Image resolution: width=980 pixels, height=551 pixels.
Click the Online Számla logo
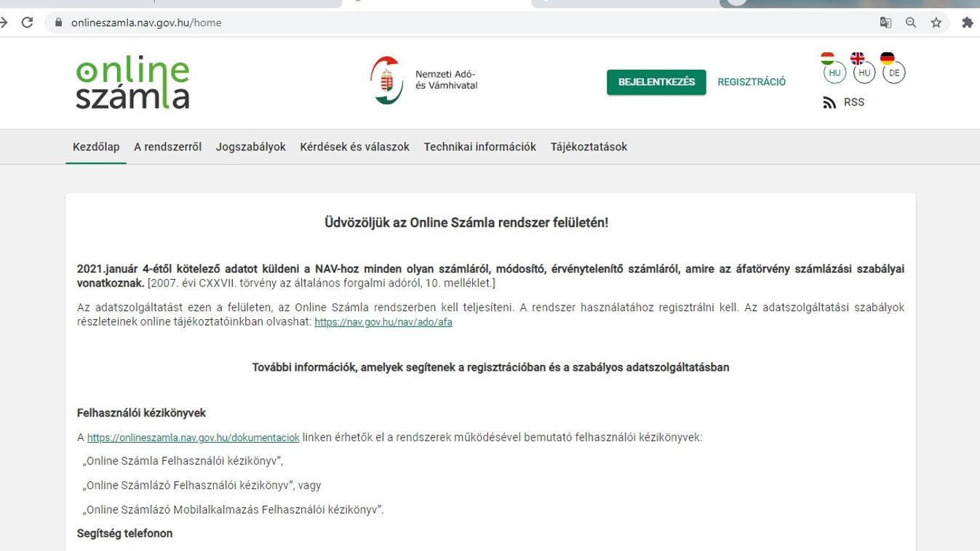click(x=132, y=82)
